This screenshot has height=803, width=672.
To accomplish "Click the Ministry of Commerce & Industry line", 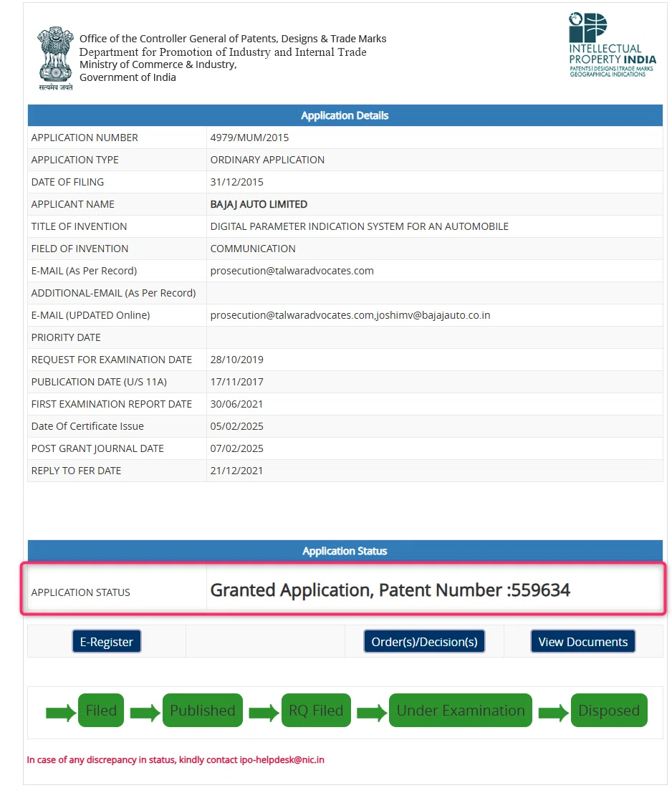I will (158, 64).
